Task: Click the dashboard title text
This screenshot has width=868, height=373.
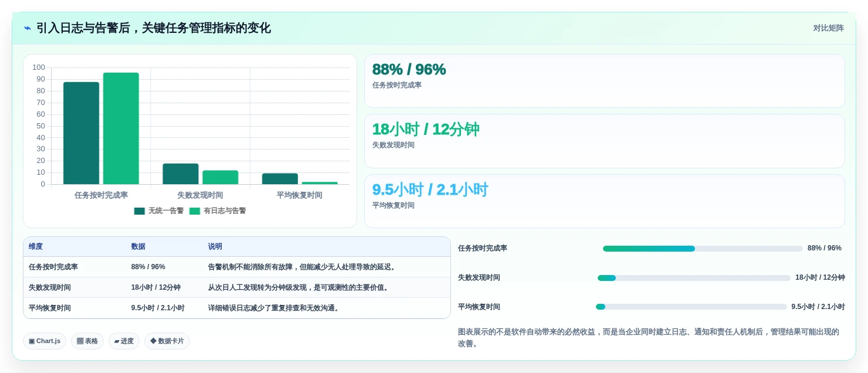Action: click(x=154, y=28)
